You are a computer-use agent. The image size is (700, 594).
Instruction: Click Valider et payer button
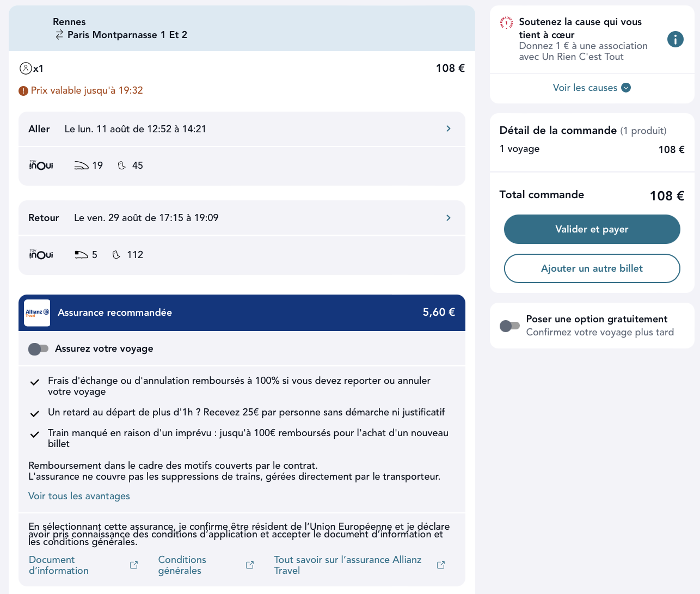592,229
